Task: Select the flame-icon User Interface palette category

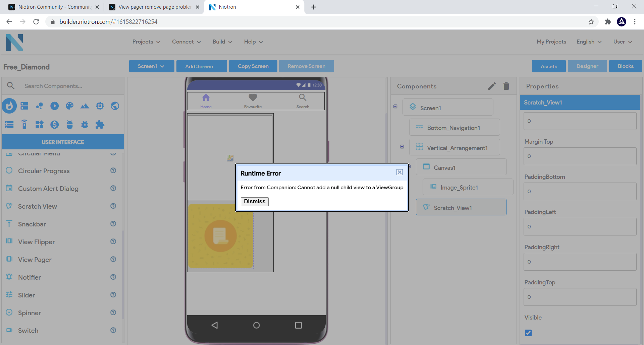Action: click(x=9, y=106)
